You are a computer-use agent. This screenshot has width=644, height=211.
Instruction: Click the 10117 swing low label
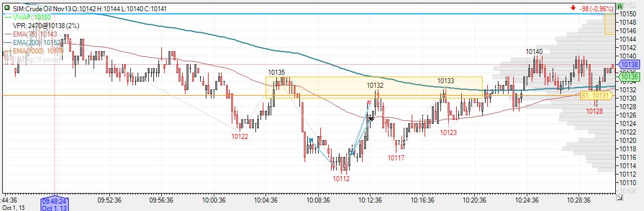pyautogui.click(x=396, y=158)
